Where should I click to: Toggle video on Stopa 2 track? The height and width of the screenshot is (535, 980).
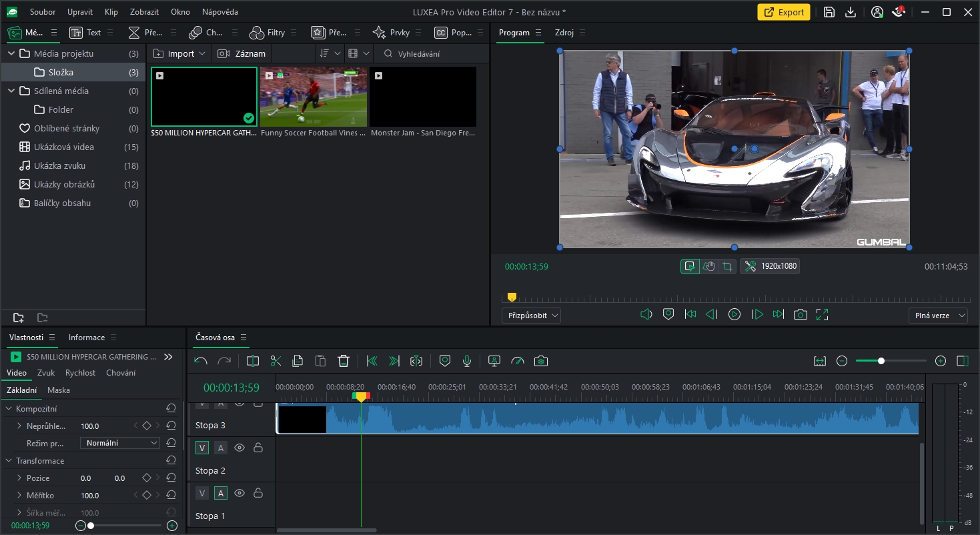pyautogui.click(x=202, y=448)
